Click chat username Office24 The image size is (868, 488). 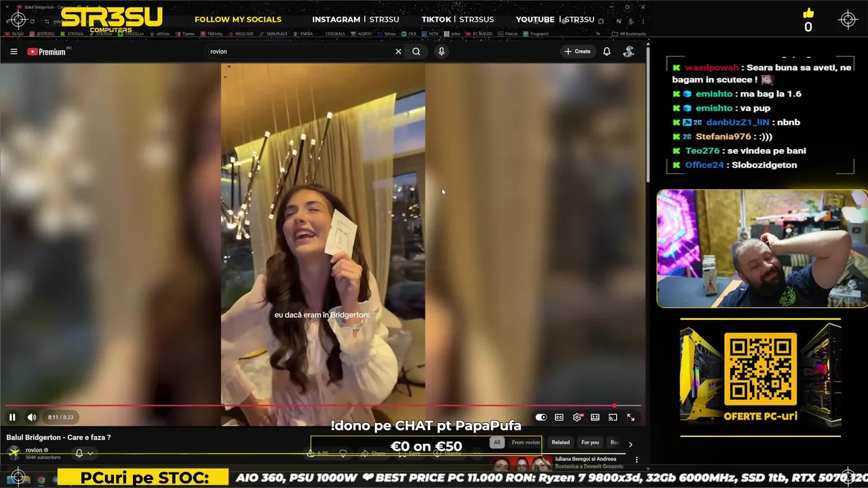pyautogui.click(x=704, y=165)
